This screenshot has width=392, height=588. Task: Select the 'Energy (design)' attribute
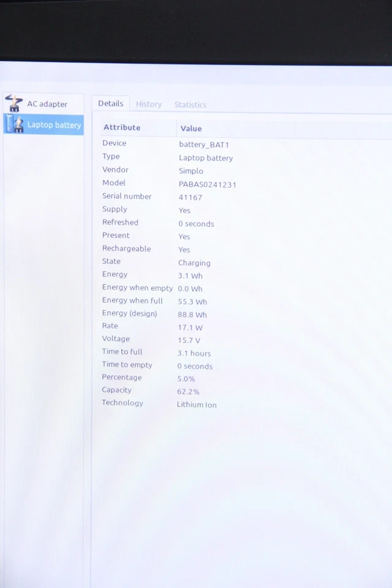tap(129, 314)
